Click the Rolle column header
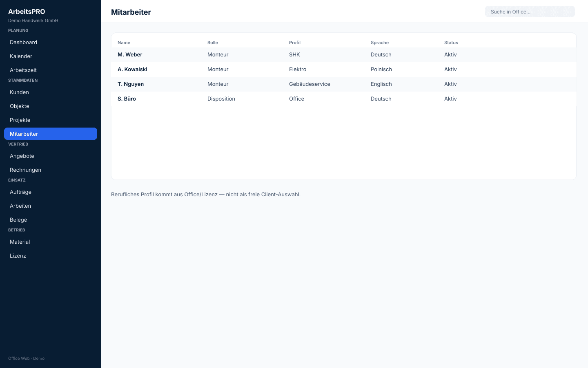Image resolution: width=588 pixels, height=368 pixels. click(x=213, y=43)
